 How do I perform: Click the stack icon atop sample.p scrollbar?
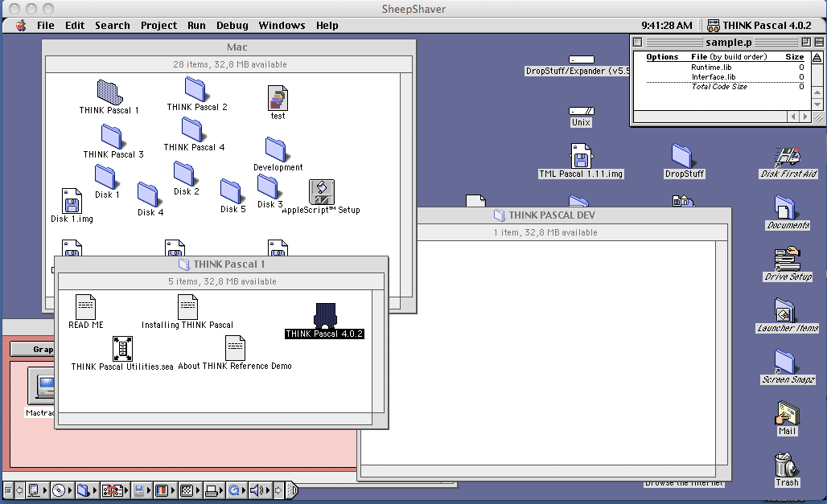(817, 57)
